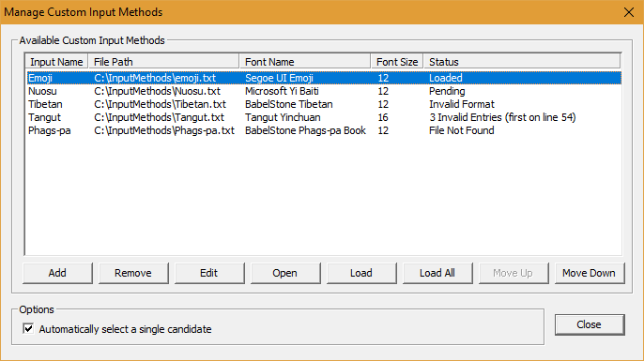Sort by File Path column header
This screenshot has width=644, height=361.
click(164, 62)
